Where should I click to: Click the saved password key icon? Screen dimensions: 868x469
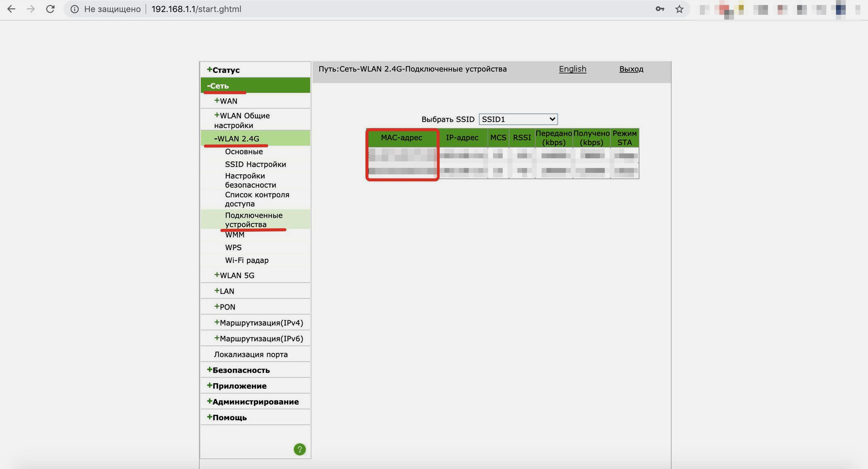point(660,9)
